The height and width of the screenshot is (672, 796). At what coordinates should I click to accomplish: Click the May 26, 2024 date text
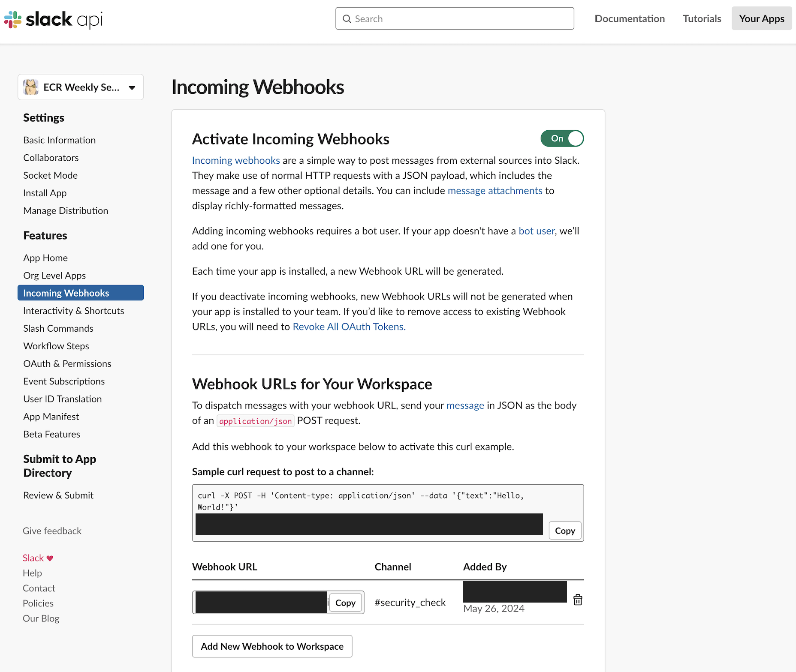(x=494, y=609)
